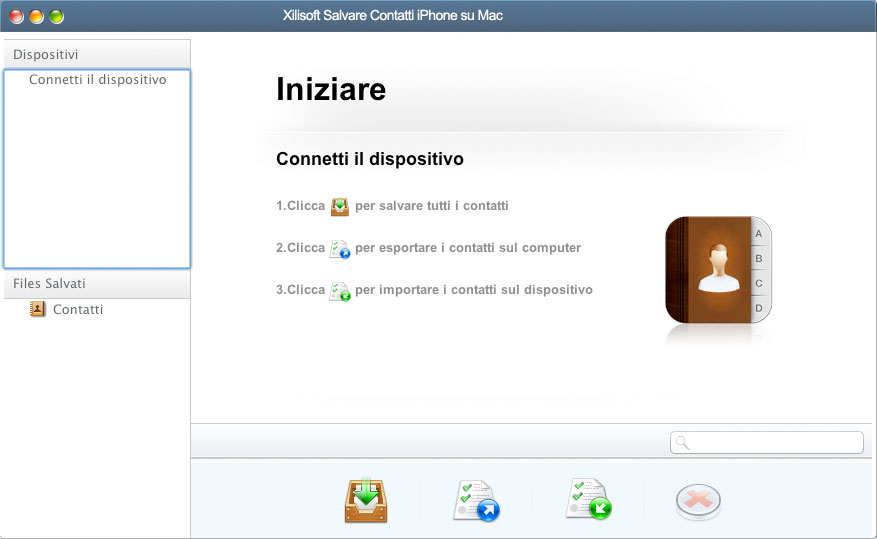Viewport: 877px width, 539px height.
Task: Click the Files Salvati section header
Action: [97, 283]
